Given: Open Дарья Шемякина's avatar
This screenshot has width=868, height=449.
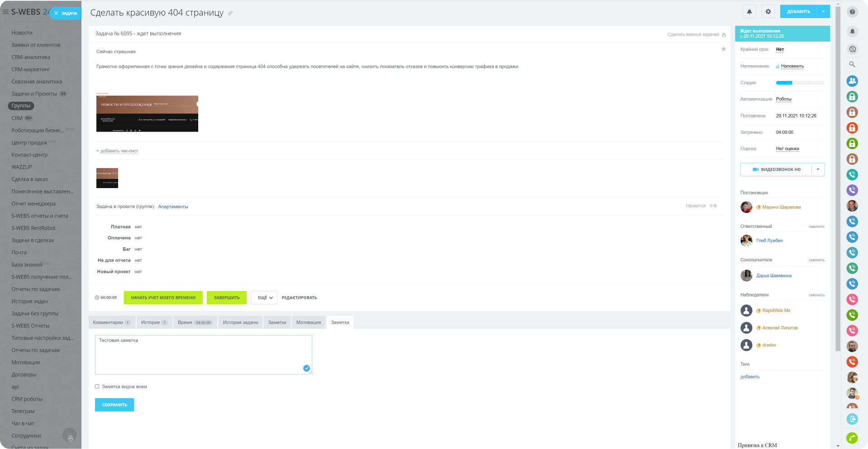Looking at the screenshot, I should (746, 275).
